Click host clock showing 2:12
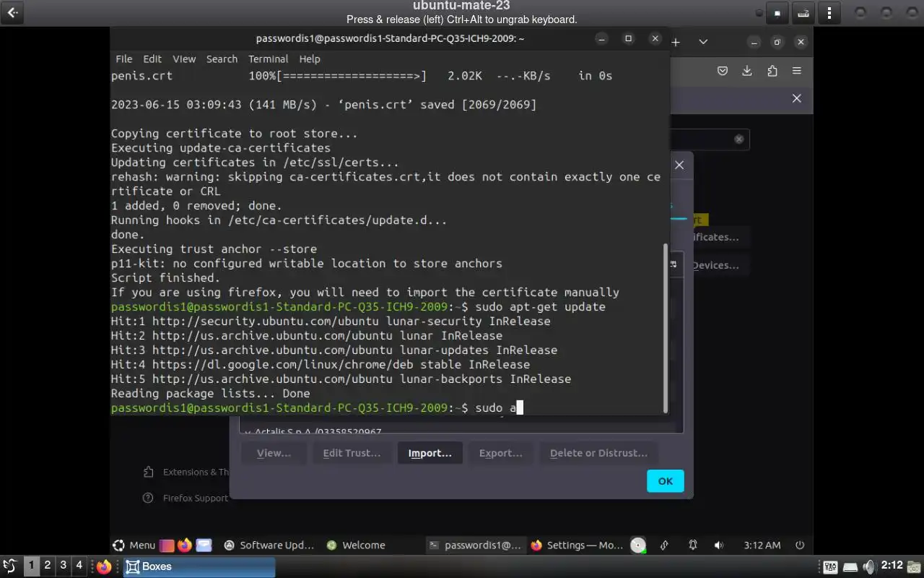 (892, 566)
